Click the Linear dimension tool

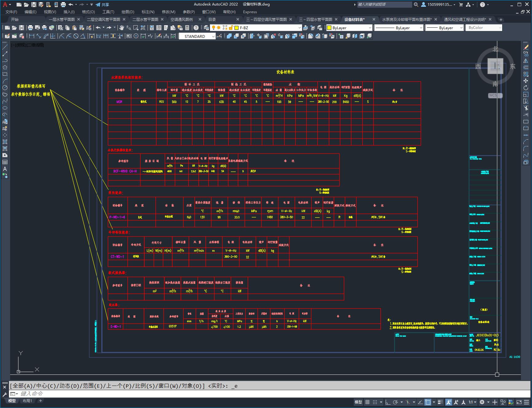click(x=31, y=36)
